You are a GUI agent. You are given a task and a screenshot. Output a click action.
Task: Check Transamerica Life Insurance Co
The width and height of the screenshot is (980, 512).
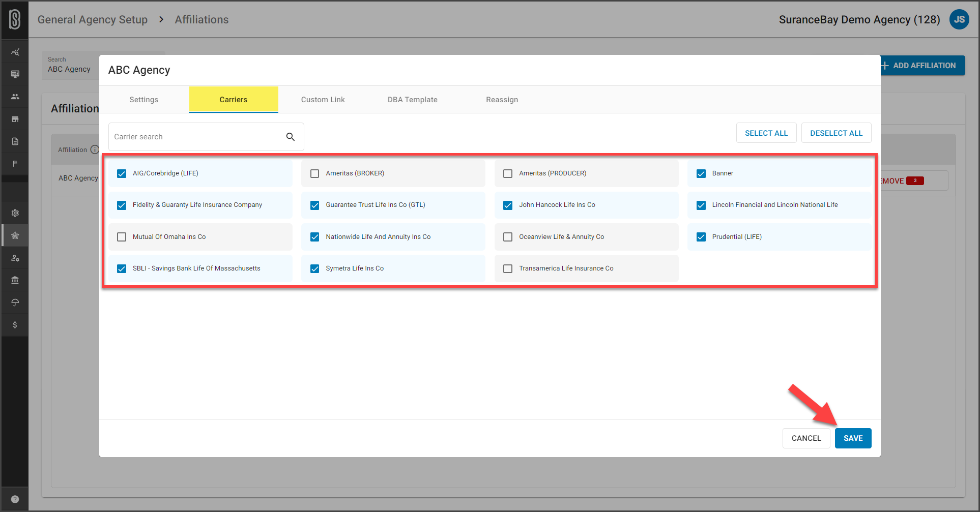508,268
